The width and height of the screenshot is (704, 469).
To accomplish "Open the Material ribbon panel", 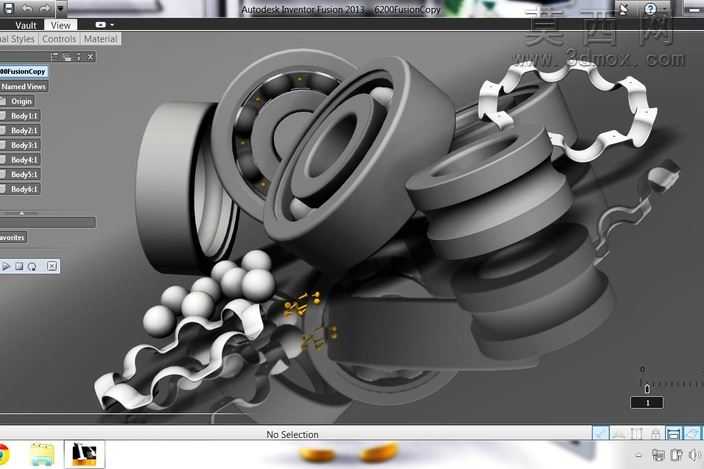I will coord(101,39).
